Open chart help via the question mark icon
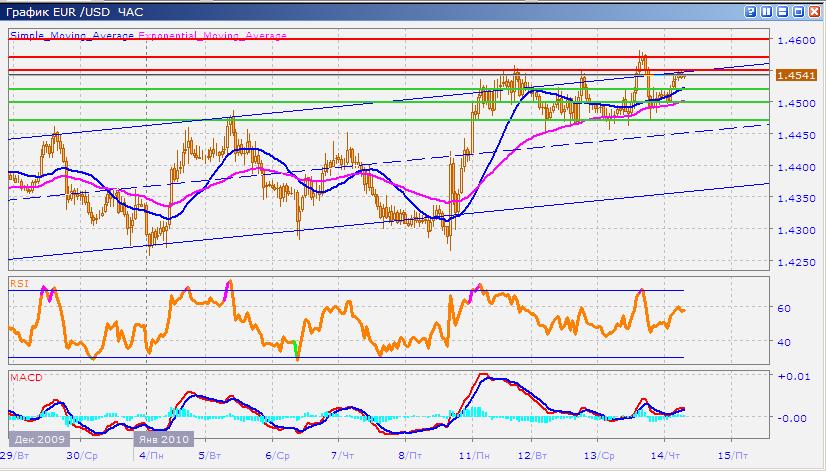The image size is (826, 471). 751,12
